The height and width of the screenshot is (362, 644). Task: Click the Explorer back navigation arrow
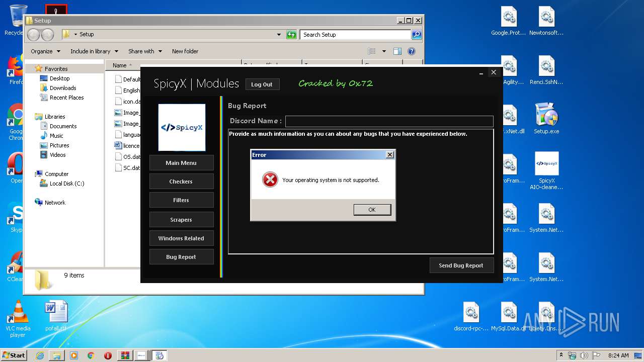coord(34,35)
